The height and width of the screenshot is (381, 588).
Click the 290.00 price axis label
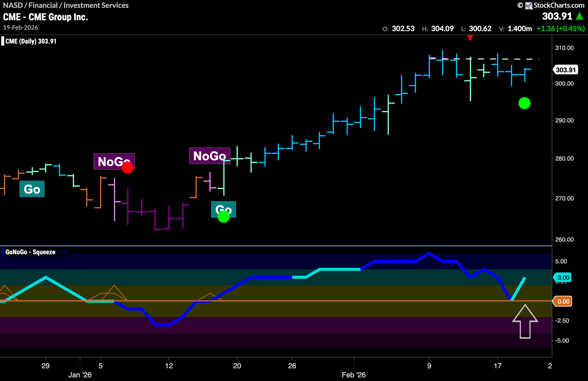[564, 120]
